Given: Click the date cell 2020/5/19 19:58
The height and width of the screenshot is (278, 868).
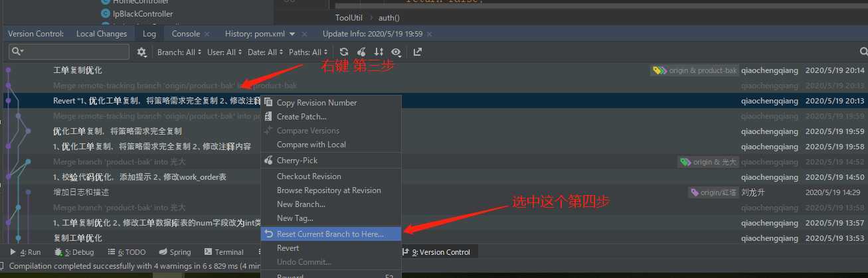Looking at the screenshot, I should click(835, 146).
